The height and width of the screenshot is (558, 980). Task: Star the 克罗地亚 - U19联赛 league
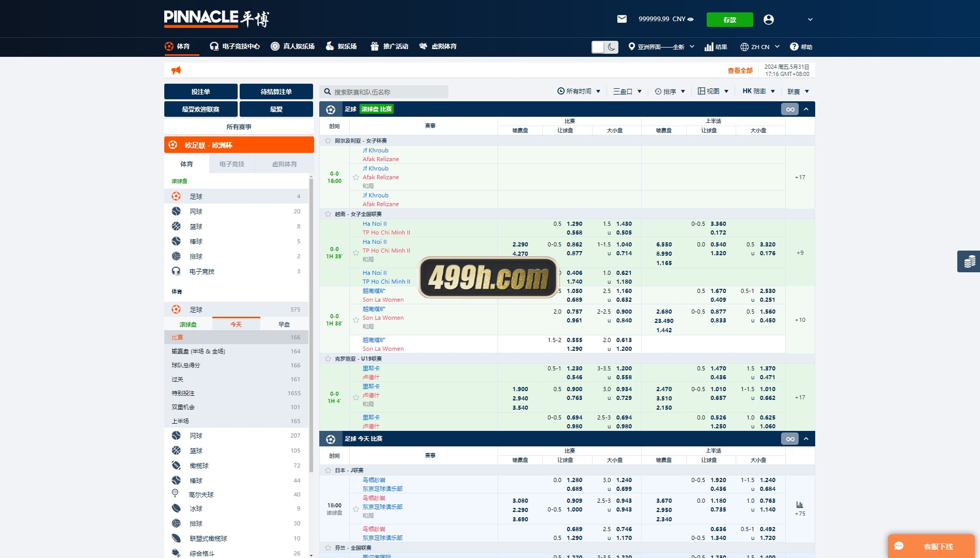[328, 359]
